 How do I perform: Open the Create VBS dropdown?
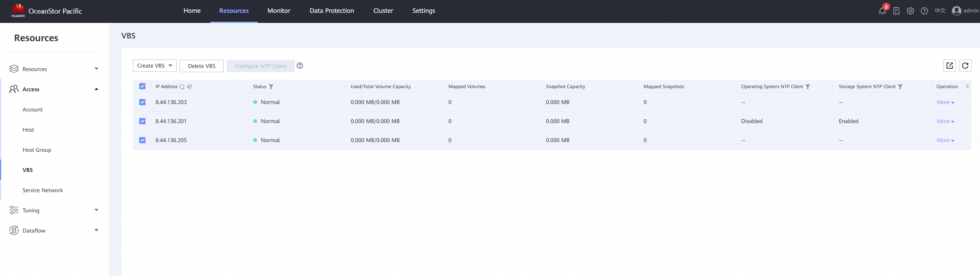point(155,66)
